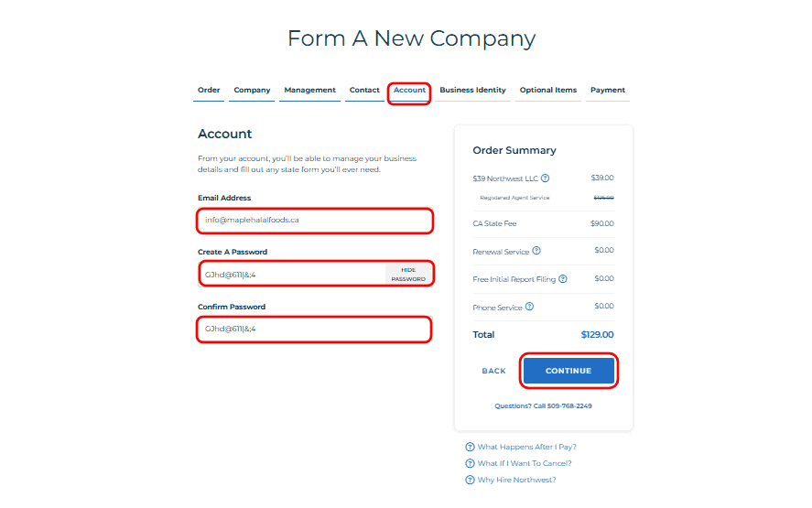Go to the Order tab
The height and width of the screenshot is (508, 812).
click(209, 90)
